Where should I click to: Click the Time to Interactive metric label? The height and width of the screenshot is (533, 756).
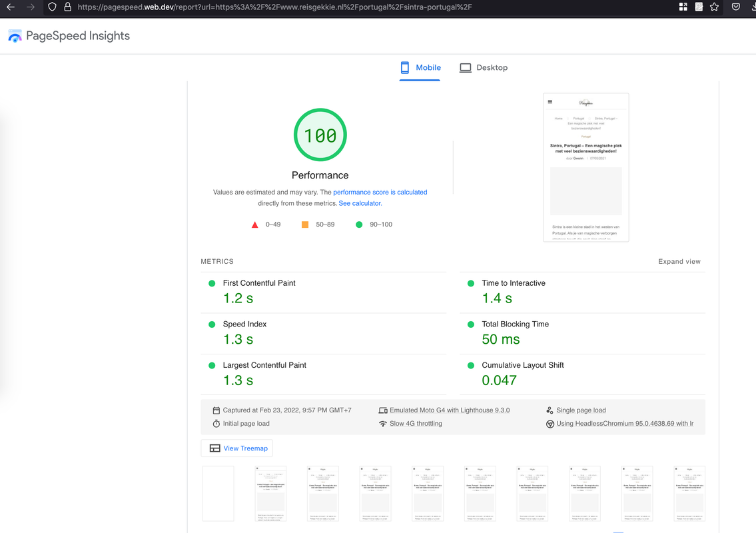[x=514, y=283]
